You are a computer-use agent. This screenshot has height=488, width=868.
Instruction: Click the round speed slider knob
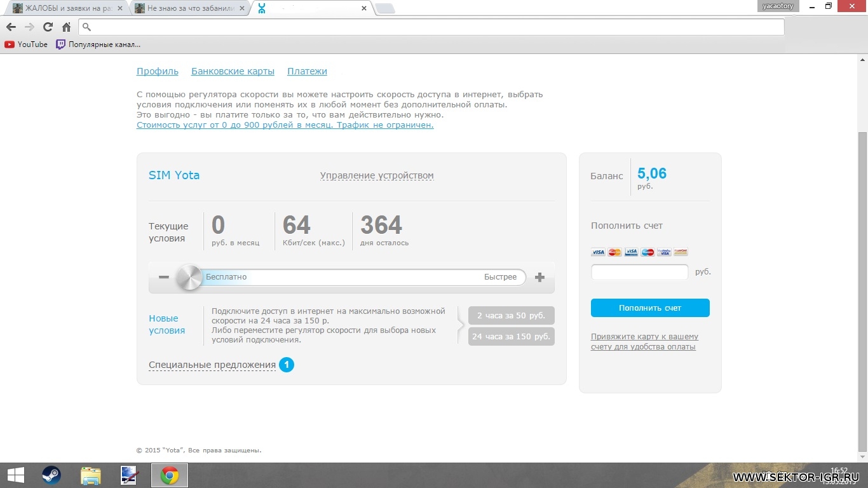coord(189,277)
